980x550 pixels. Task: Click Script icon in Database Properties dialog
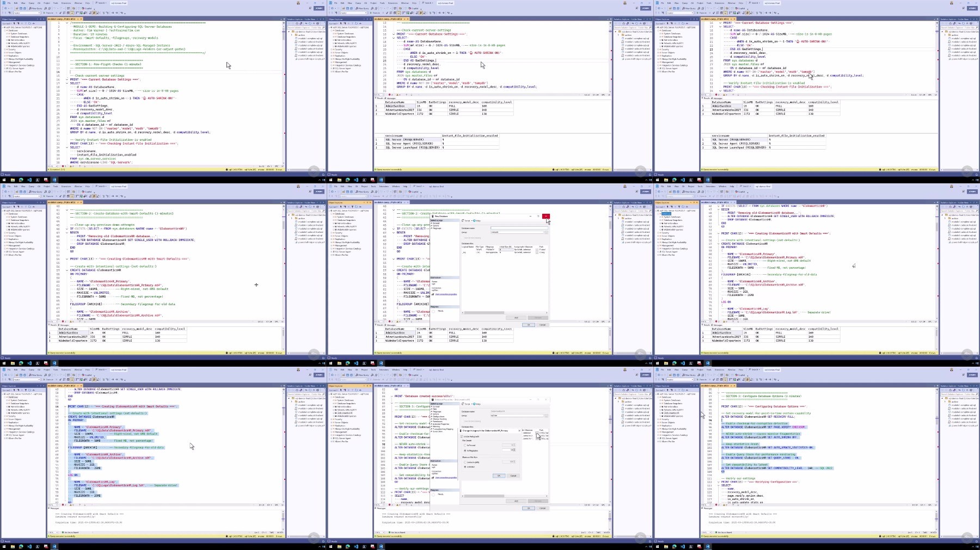tap(463, 404)
